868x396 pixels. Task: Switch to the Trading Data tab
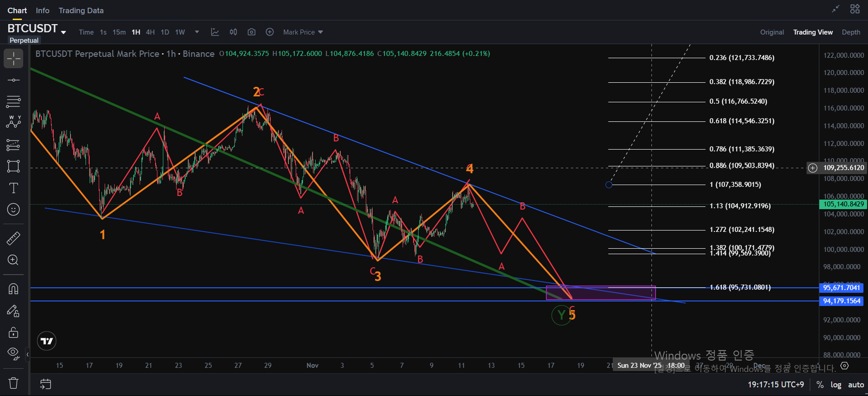81,10
